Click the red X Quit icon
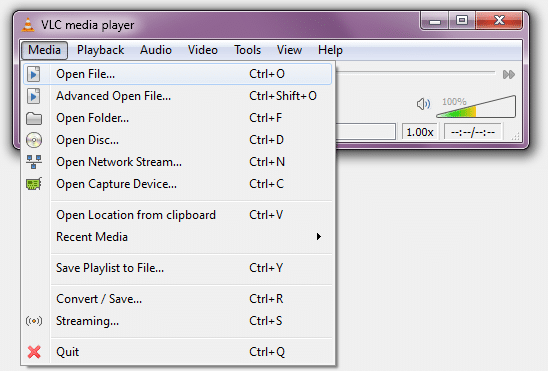 click(34, 352)
